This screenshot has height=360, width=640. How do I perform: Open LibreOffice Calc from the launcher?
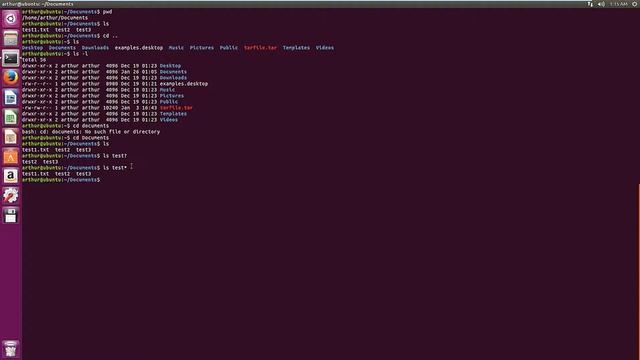point(11,117)
